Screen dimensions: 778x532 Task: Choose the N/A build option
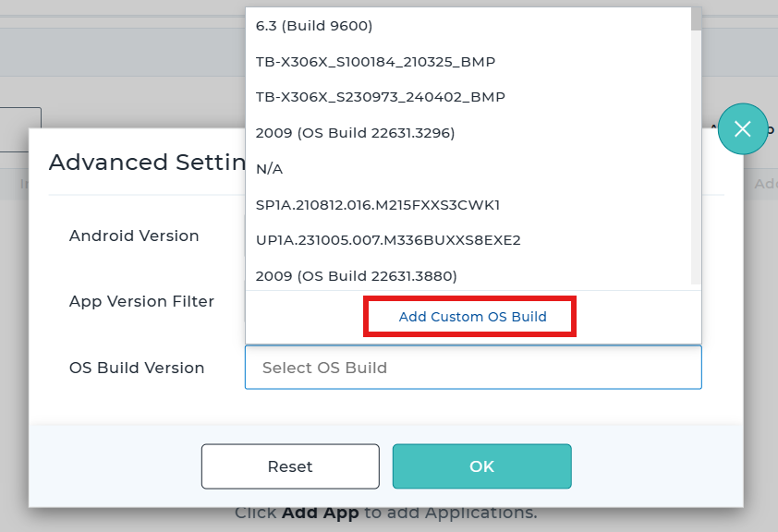(270, 169)
